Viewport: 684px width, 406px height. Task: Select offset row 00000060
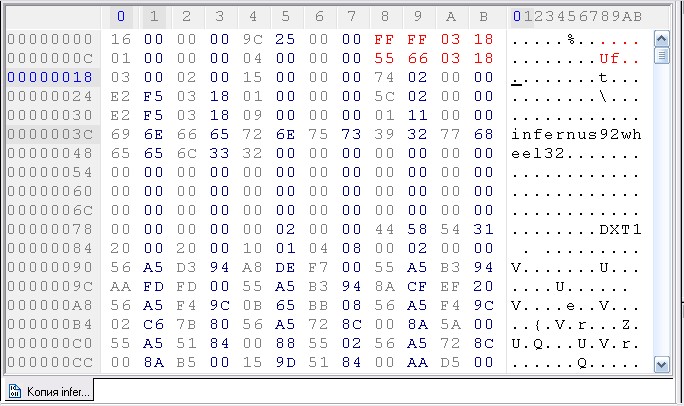pos(50,191)
